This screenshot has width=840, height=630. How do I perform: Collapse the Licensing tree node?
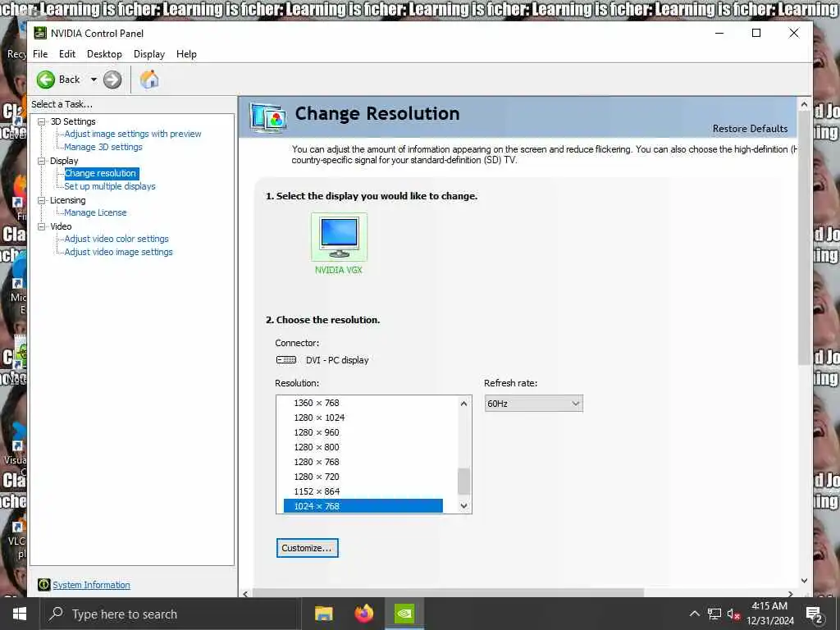tap(41, 200)
